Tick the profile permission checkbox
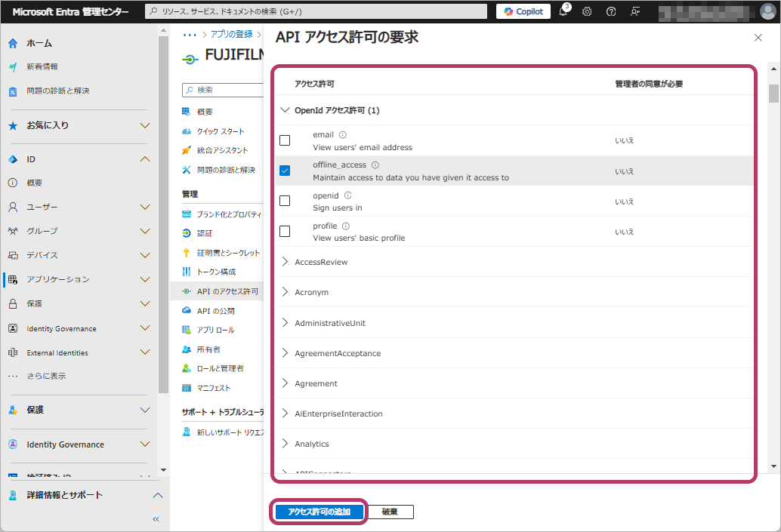The image size is (781, 532). point(285,231)
